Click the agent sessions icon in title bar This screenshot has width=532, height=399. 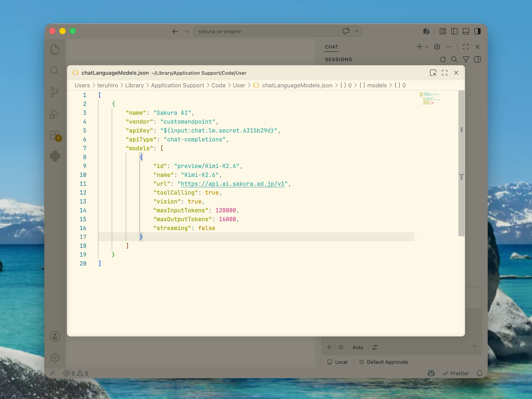pyautogui.click(x=426, y=31)
